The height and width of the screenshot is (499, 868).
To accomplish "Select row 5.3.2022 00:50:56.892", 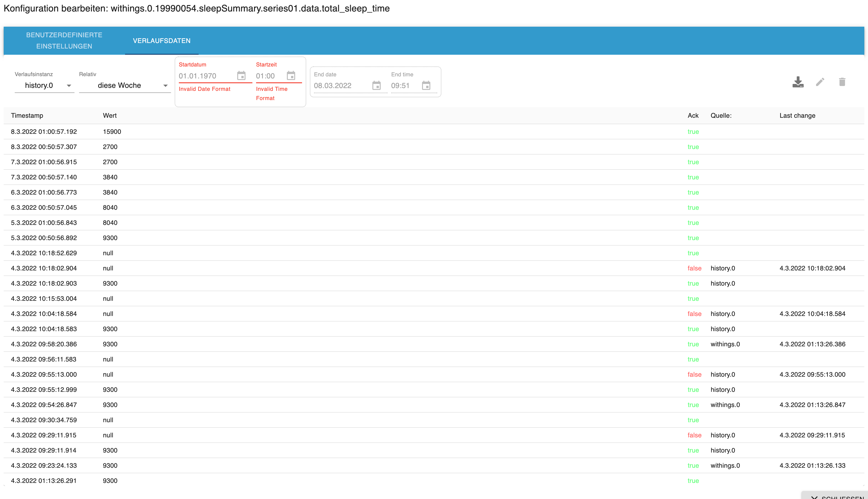I will point(434,238).
